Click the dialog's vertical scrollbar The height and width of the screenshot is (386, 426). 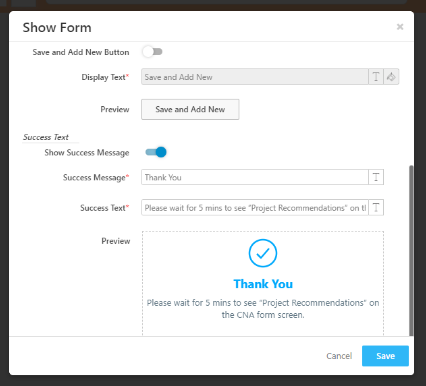411,250
